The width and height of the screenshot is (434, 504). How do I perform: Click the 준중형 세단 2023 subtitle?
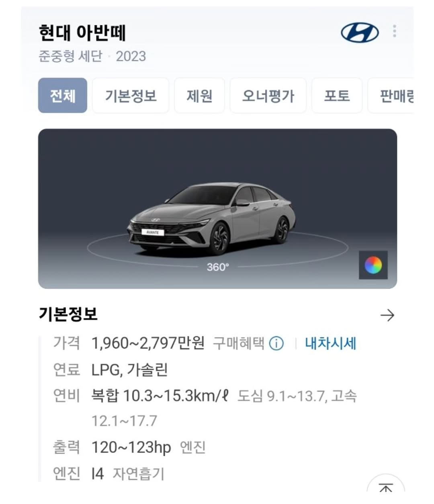[92, 56]
